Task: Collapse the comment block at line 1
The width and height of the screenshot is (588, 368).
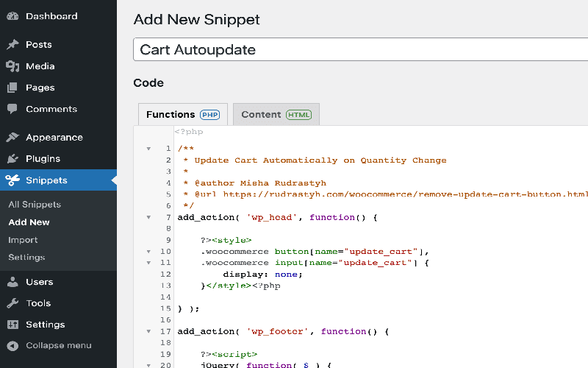Action: 148,149
